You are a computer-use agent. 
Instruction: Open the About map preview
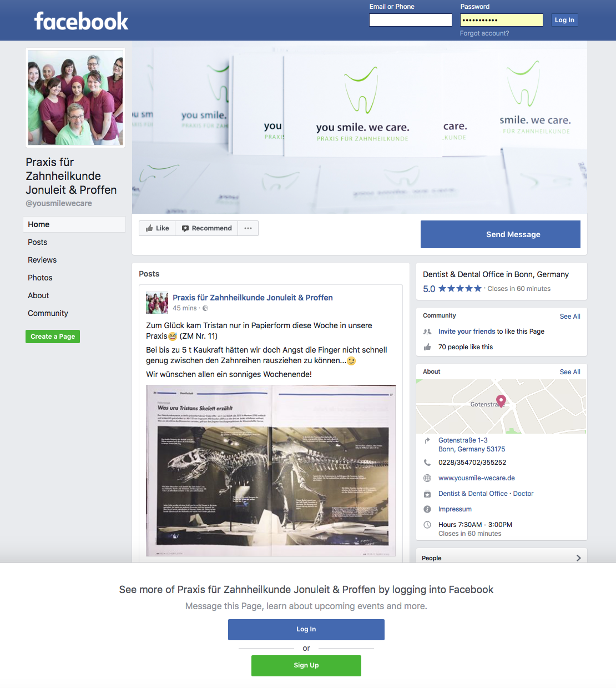pyautogui.click(x=501, y=406)
